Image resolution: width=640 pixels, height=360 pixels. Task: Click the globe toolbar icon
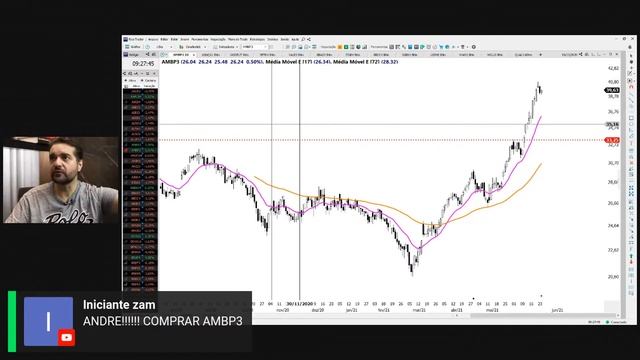[447, 47]
